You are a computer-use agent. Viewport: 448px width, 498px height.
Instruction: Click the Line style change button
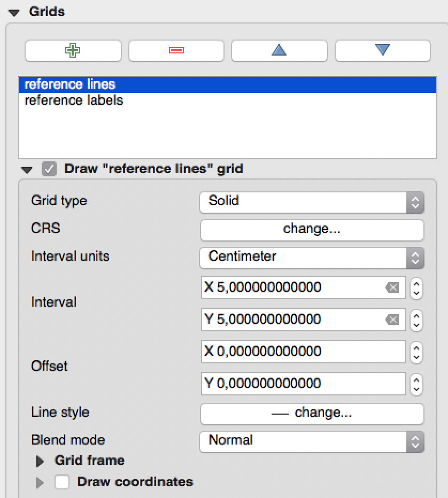[312, 413]
